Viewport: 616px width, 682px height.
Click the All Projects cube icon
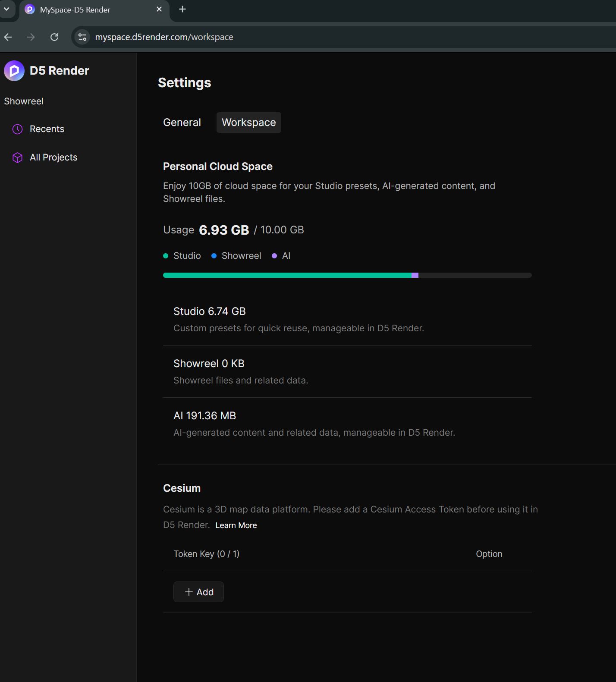[17, 157]
